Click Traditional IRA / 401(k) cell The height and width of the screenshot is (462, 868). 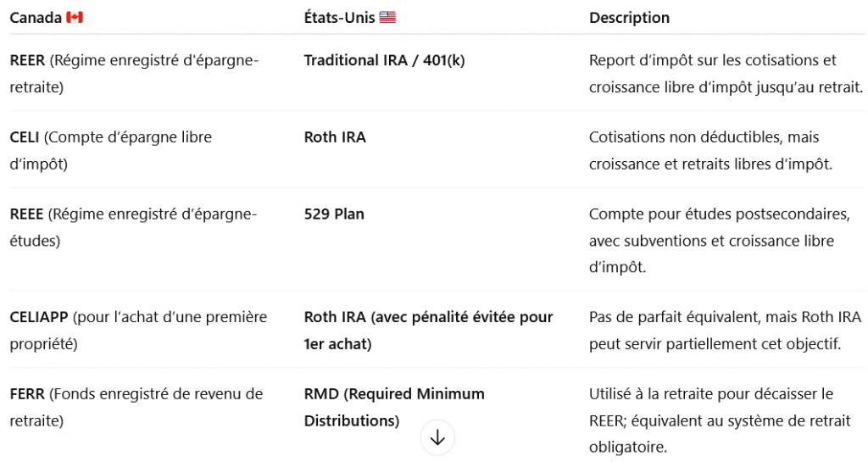[384, 60]
